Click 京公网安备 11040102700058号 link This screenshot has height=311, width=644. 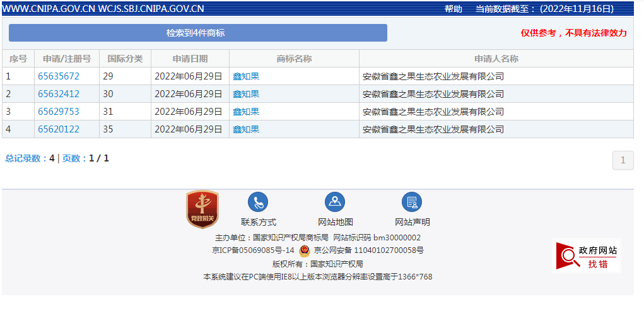[x=369, y=250]
